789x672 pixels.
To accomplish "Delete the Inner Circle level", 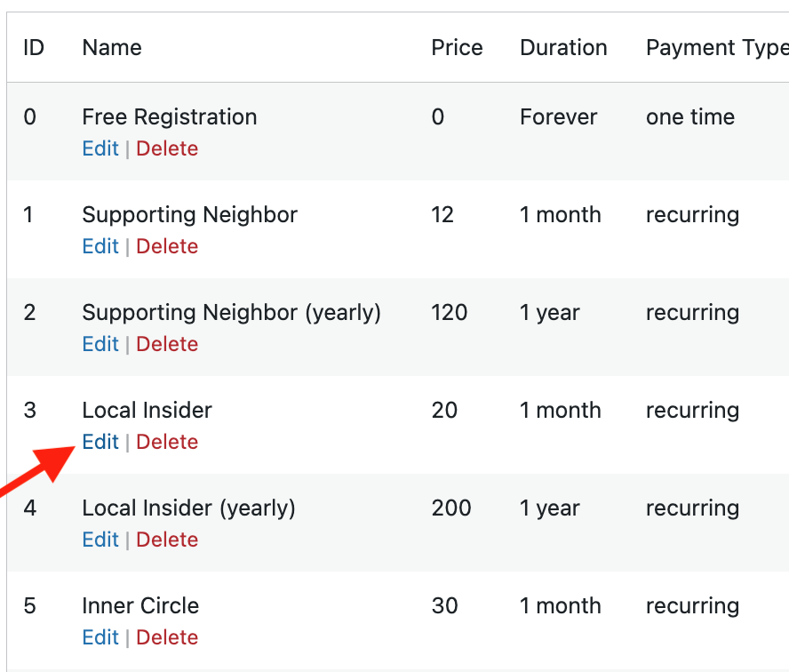I will (167, 637).
